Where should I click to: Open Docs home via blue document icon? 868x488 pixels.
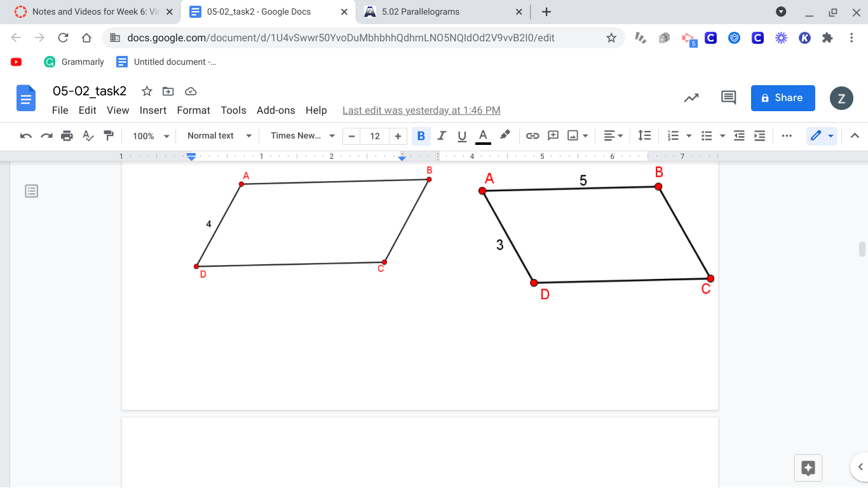[x=26, y=98]
